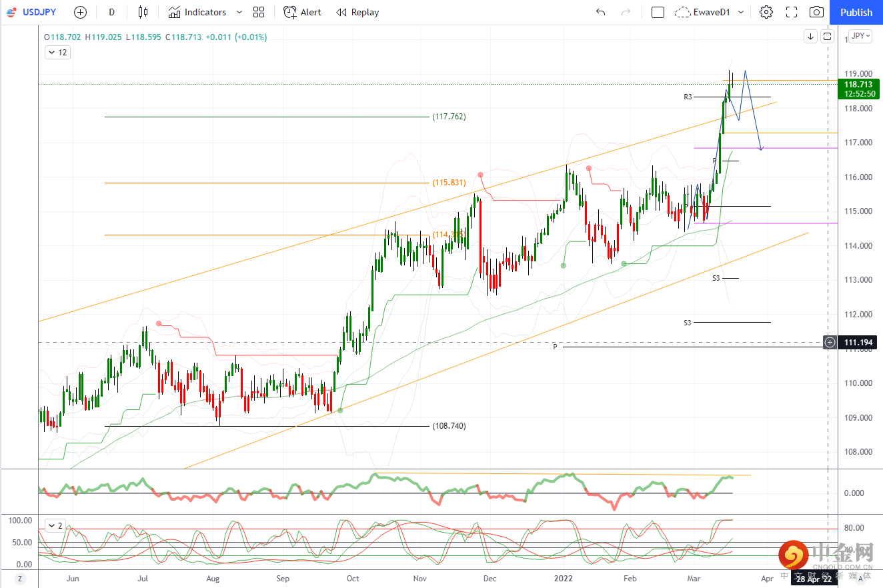Open the JPY currency dropdown
The height and width of the screenshot is (588, 883).
pos(860,37)
